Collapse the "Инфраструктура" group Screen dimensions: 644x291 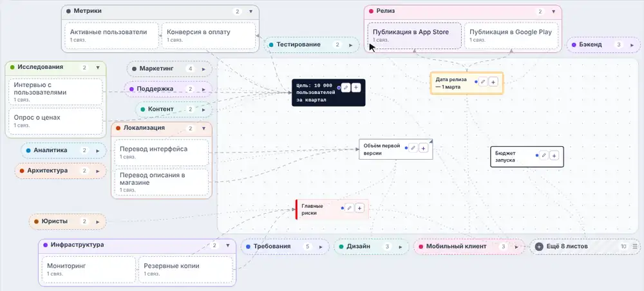[x=227, y=245]
